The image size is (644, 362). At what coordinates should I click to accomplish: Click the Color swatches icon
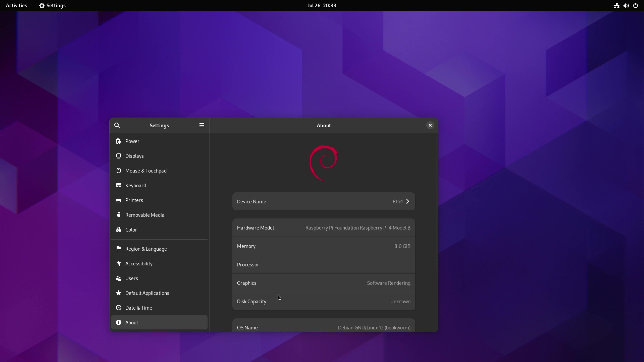[x=119, y=230]
